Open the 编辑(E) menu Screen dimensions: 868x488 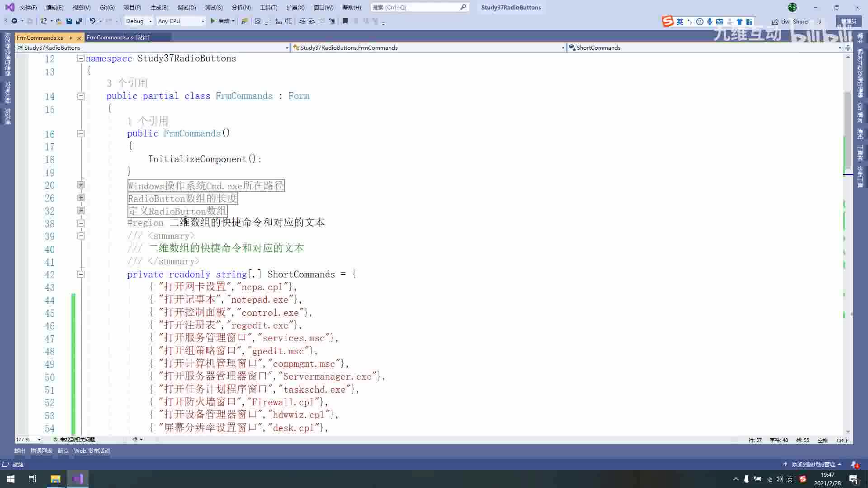pyautogui.click(x=55, y=7)
